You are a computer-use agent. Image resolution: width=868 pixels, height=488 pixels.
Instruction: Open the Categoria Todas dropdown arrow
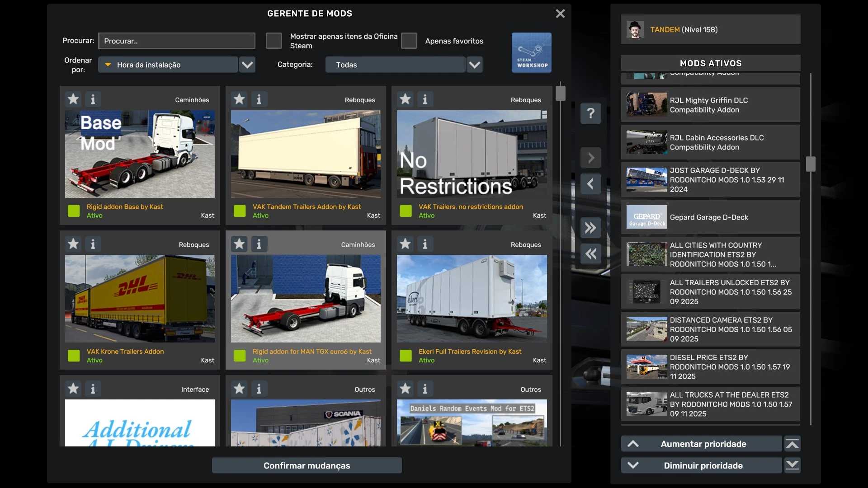tap(474, 65)
